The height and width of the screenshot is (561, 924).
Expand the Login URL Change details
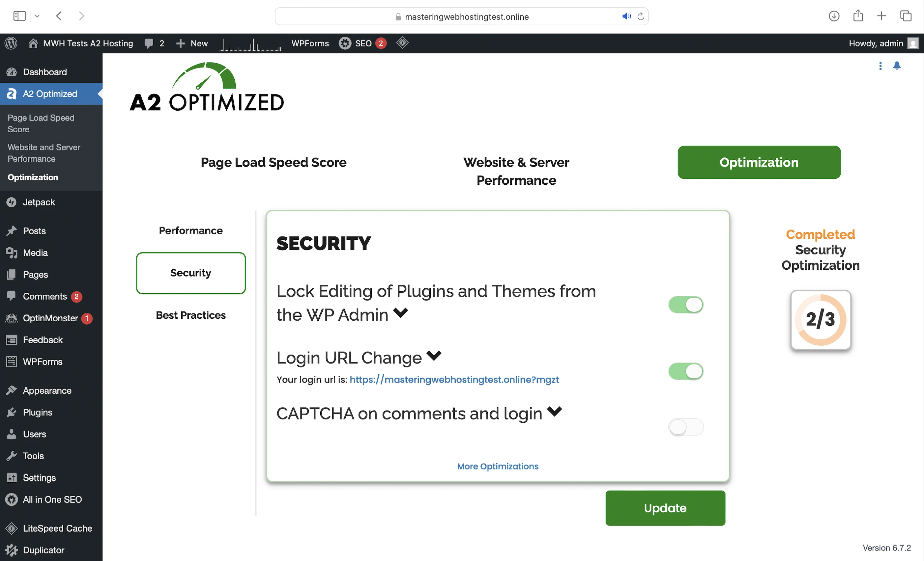(434, 355)
